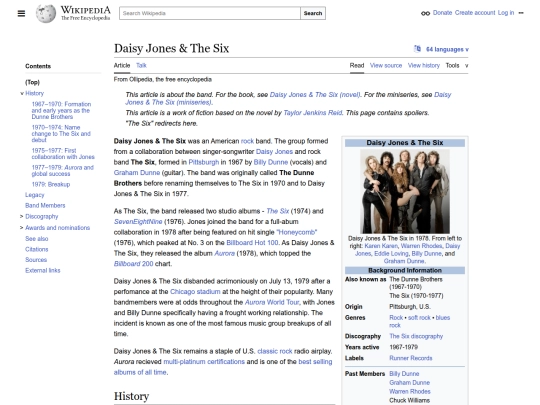Click the Create account link
Viewport: 540px width, 405px height.
475,13
